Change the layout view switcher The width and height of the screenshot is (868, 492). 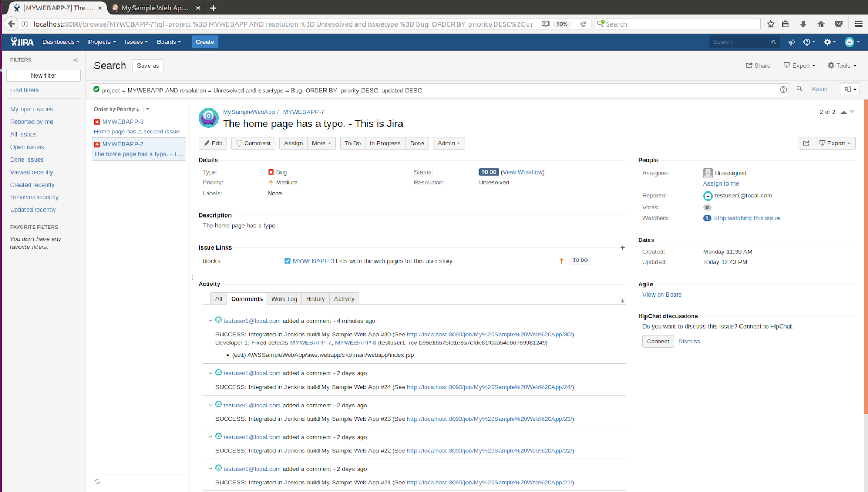(x=850, y=89)
